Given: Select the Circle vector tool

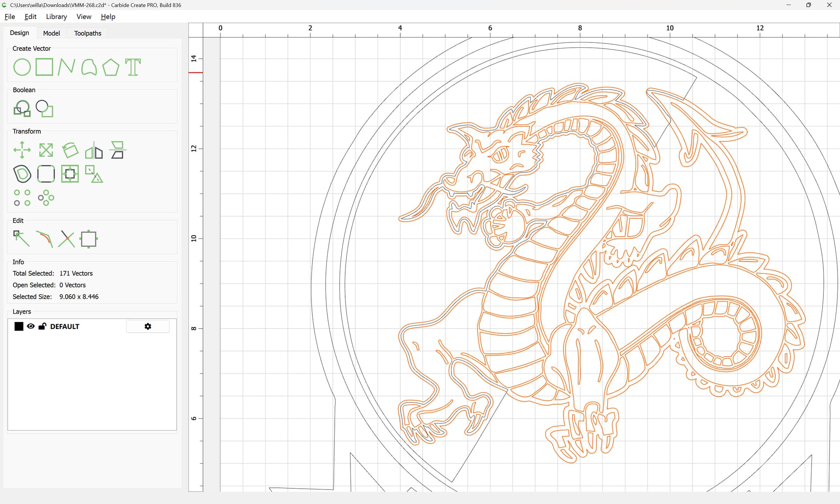Looking at the screenshot, I should pos(22,67).
